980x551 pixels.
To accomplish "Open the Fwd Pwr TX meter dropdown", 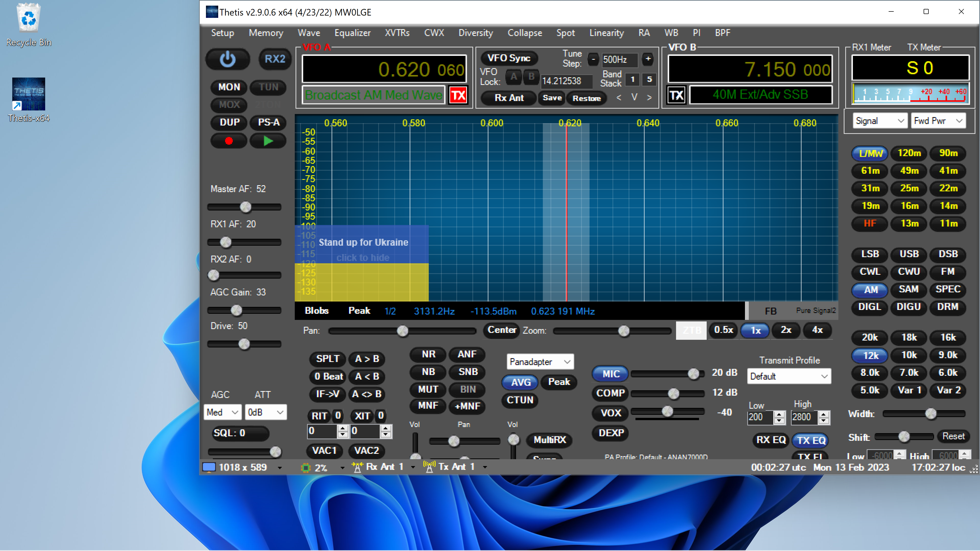I will (938, 121).
